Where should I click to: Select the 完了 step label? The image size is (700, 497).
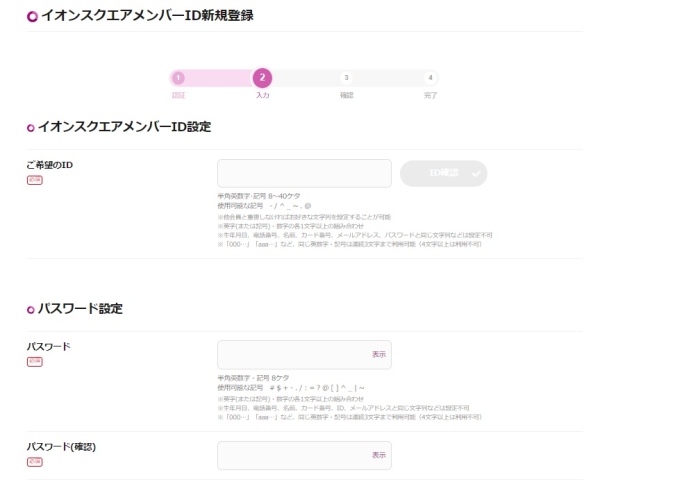point(430,96)
